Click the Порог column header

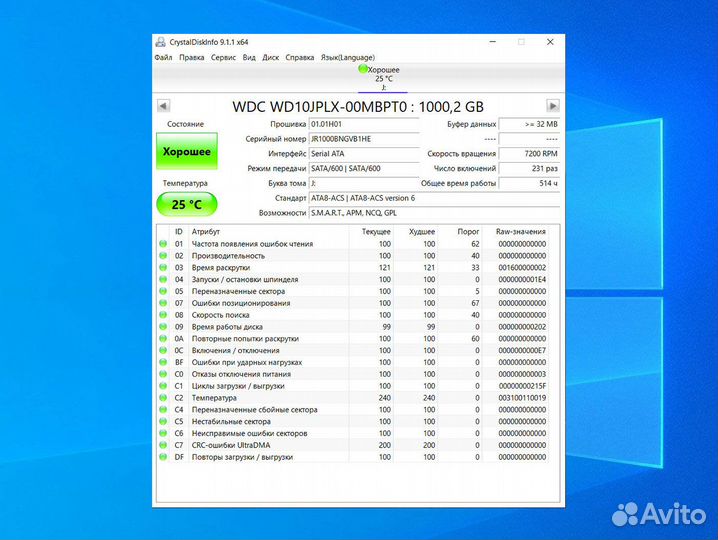point(460,232)
